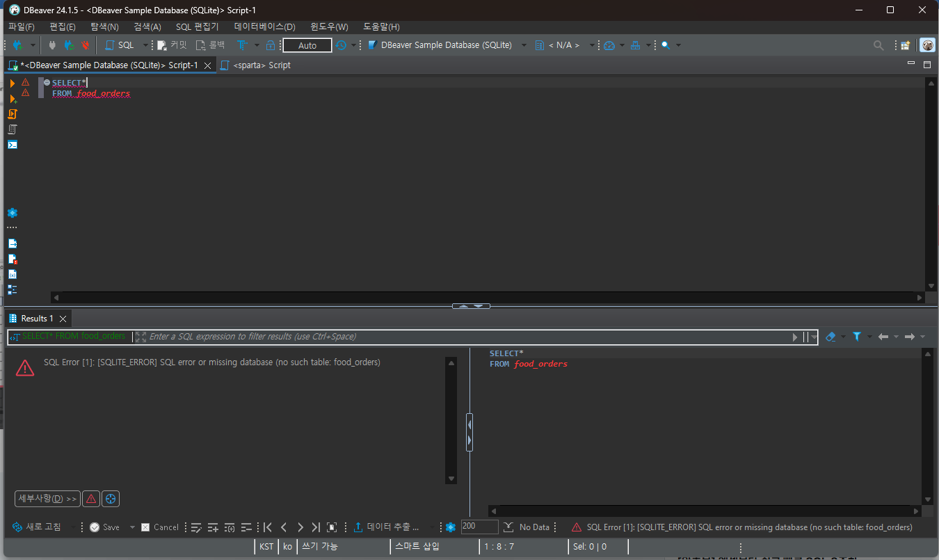Switch to the <sparta> Script tab

(255, 65)
